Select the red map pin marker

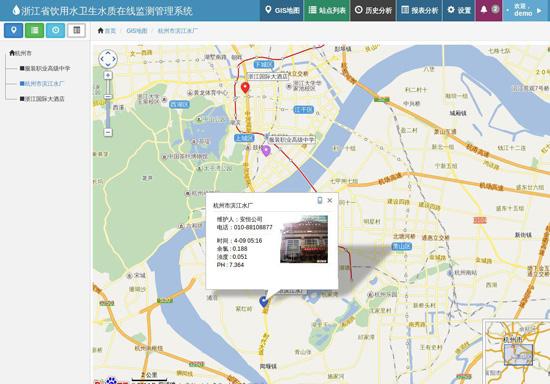click(245, 87)
